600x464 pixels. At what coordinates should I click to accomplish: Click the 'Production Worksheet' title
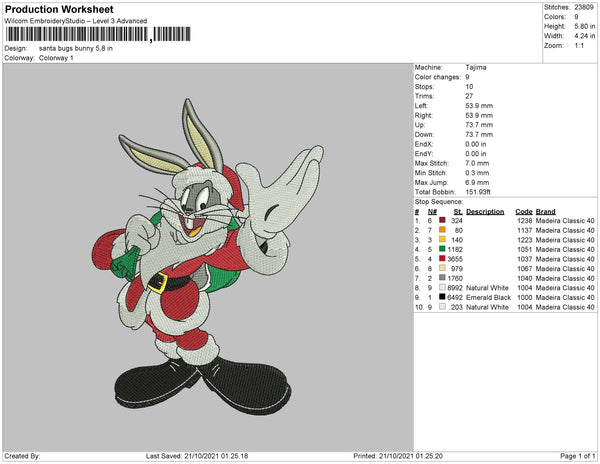click(59, 9)
